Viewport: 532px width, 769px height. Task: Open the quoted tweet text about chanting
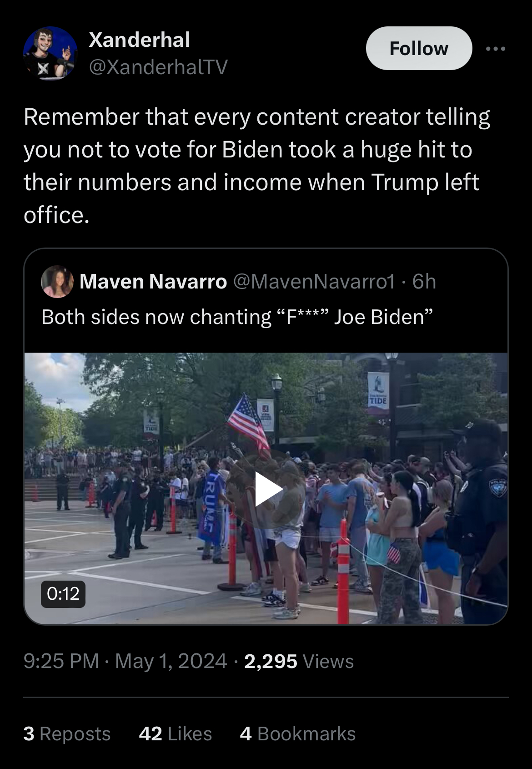tap(237, 317)
